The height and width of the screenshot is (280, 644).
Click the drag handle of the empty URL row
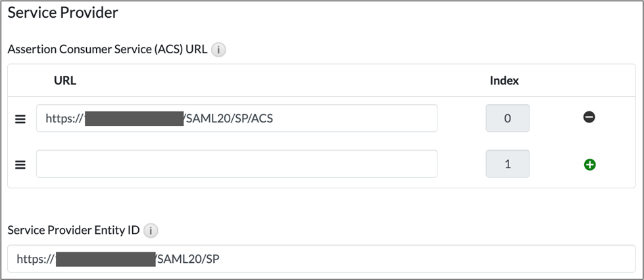[20, 165]
